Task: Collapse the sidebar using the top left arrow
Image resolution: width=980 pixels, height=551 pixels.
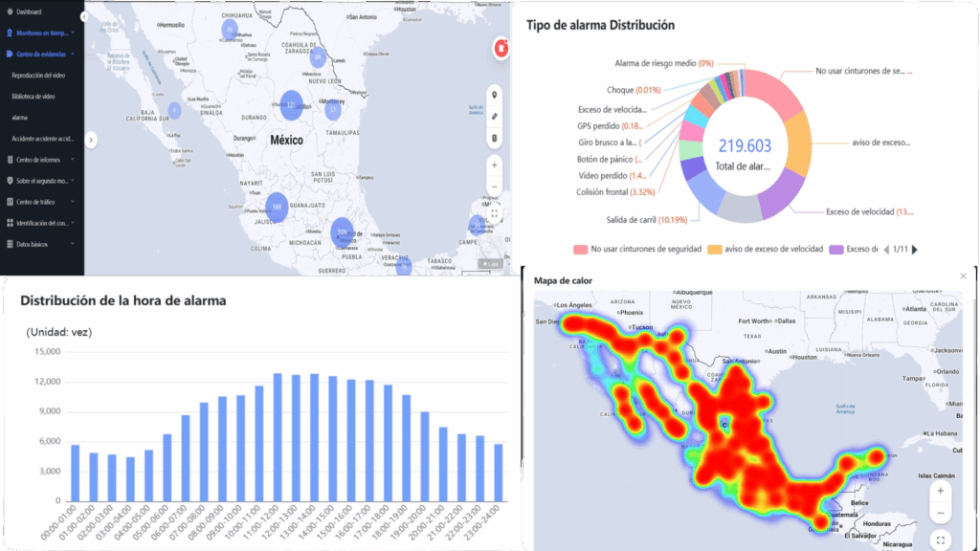Action: (x=85, y=17)
